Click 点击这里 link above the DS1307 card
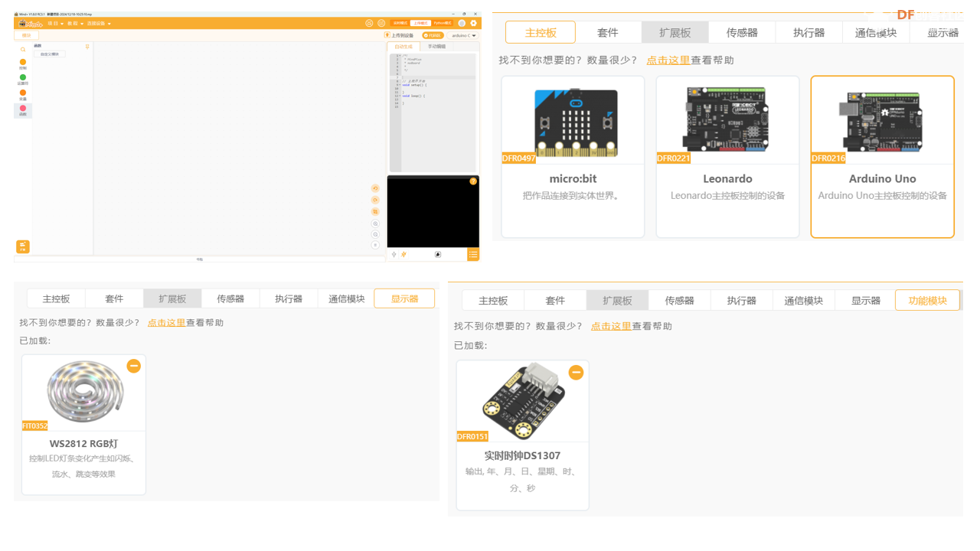 [x=611, y=325]
